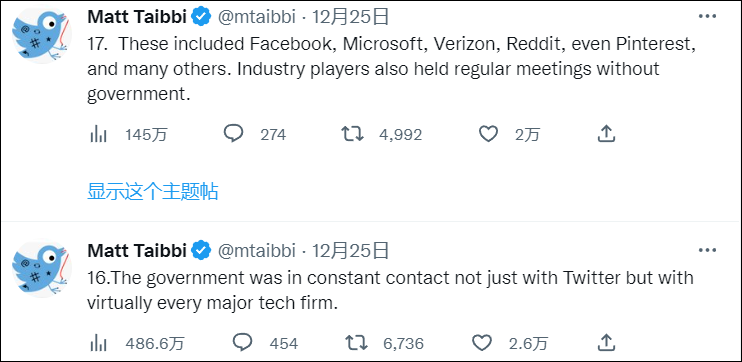Like tweet 17 with heart icon

[x=488, y=135]
